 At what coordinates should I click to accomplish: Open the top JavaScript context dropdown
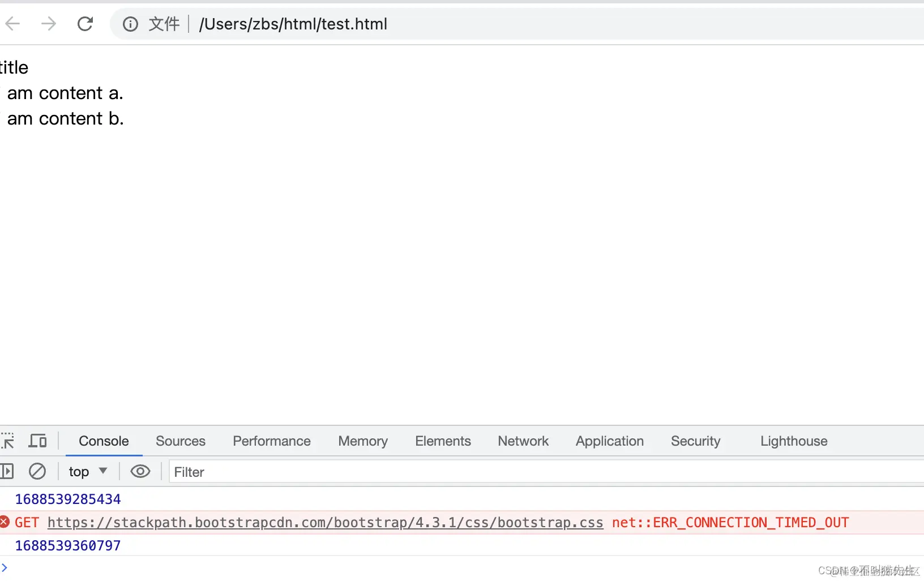click(x=88, y=472)
